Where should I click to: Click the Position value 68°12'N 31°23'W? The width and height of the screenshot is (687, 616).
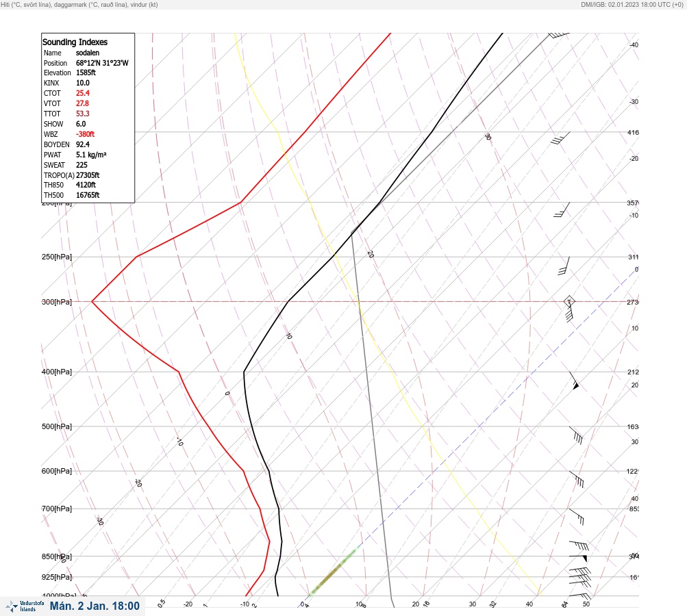[x=102, y=63]
